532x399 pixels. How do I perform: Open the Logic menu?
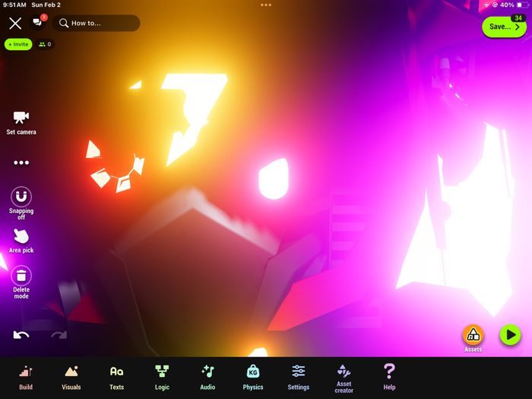click(x=162, y=378)
